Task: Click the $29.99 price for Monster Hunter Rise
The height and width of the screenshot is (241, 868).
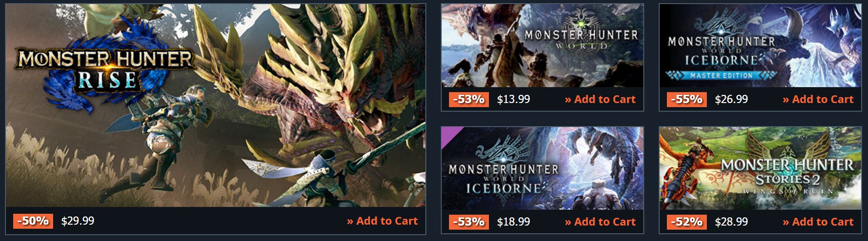Action: click(x=78, y=221)
